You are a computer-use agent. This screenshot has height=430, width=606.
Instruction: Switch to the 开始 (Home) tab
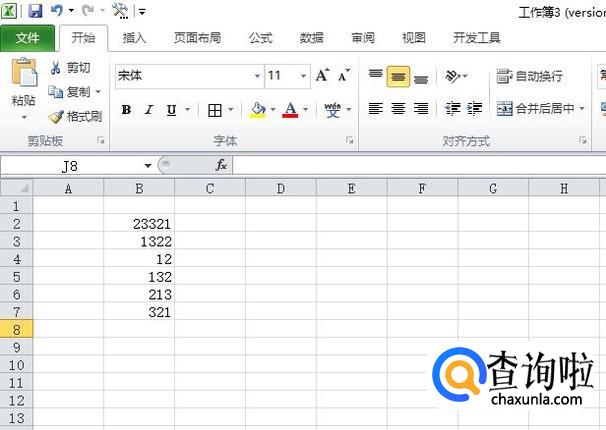pyautogui.click(x=83, y=38)
